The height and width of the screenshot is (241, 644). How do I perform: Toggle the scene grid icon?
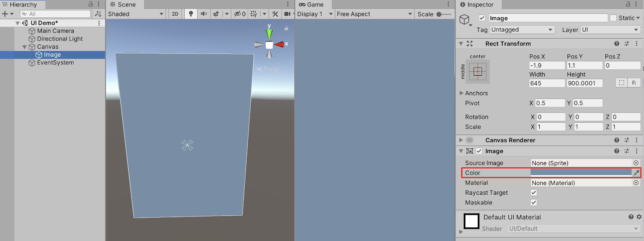coord(254,14)
